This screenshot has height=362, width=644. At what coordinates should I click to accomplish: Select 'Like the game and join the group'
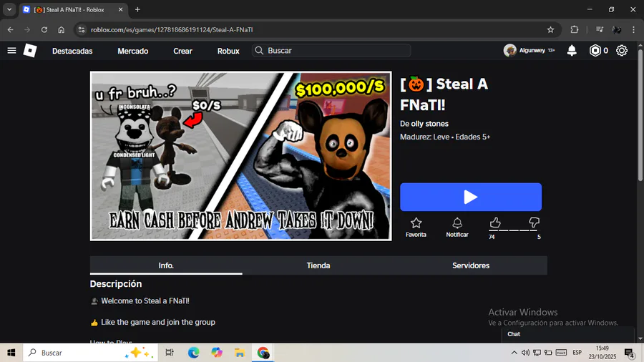[158, 322]
